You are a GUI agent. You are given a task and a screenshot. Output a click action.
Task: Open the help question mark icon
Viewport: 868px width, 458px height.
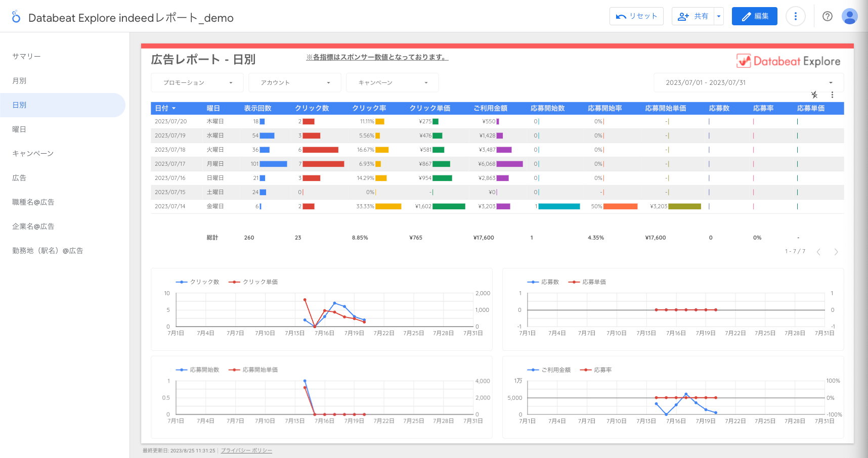[x=828, y=17]
